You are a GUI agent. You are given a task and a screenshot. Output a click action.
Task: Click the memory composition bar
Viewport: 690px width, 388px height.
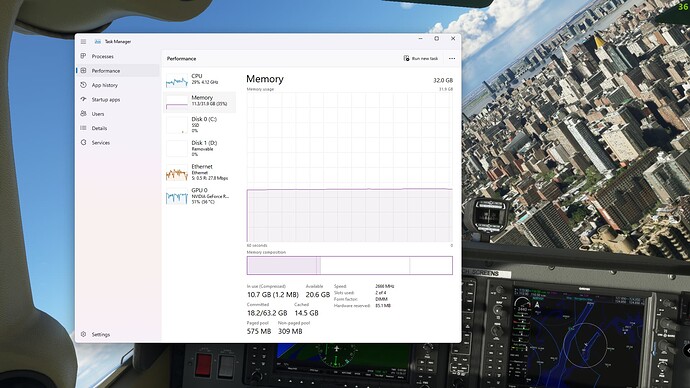click(x=349, y=266)
